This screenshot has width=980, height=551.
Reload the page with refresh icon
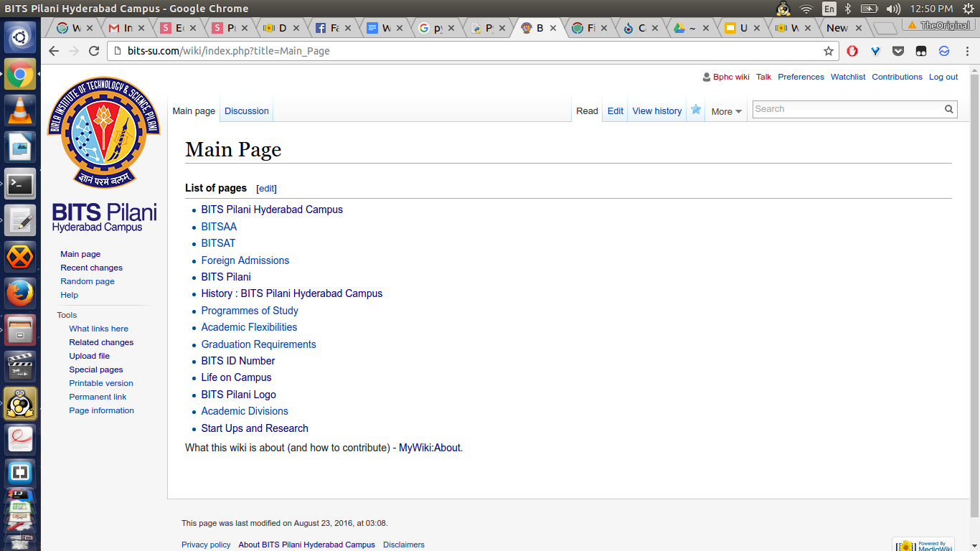94,51
